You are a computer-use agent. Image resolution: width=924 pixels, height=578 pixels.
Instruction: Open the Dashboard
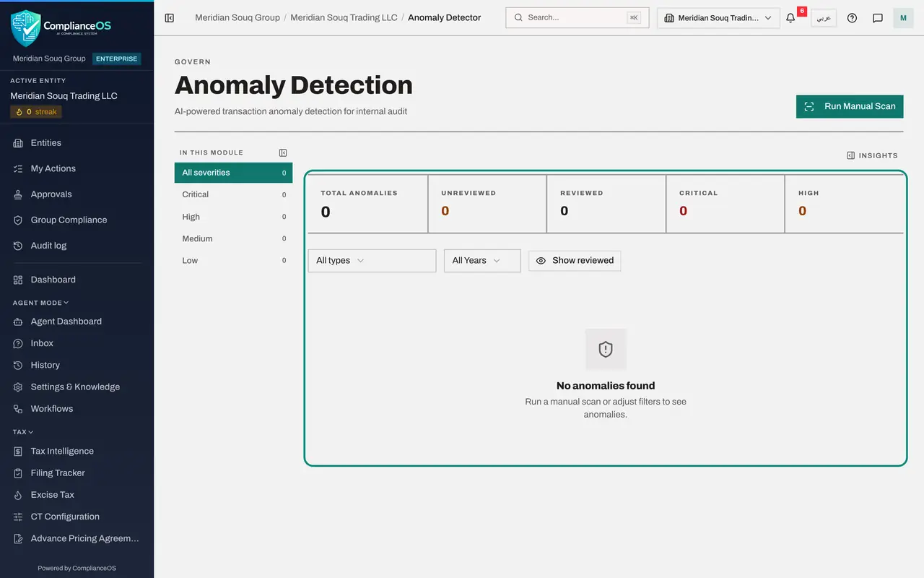pos(77,280)
